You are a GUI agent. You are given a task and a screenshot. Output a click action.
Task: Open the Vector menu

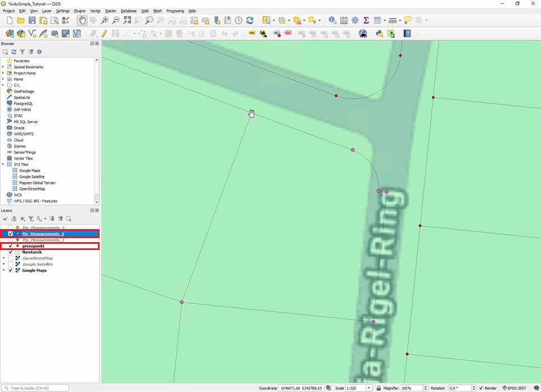tap(95, 11)
